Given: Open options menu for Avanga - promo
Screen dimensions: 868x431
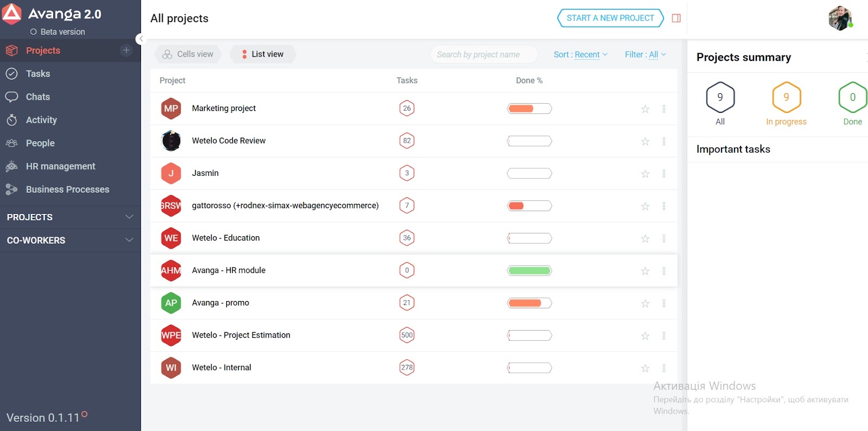Looking at the screenshot, I should click(x=663, y=303).
